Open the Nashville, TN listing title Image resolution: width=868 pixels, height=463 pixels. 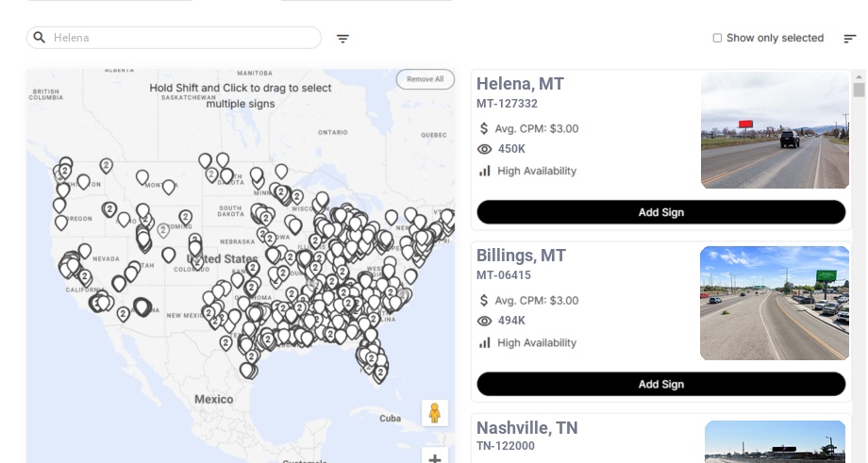(x=526, y=428)
